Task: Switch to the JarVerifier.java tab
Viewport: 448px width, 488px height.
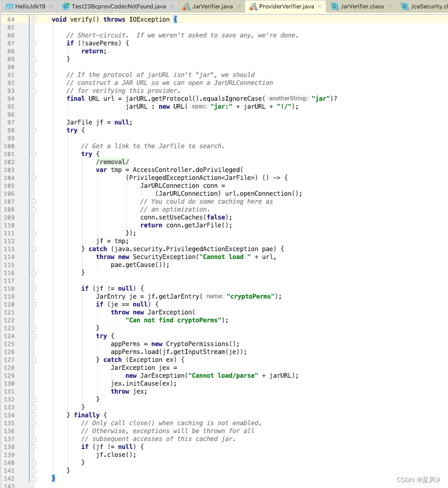Action: pos(212,6)
